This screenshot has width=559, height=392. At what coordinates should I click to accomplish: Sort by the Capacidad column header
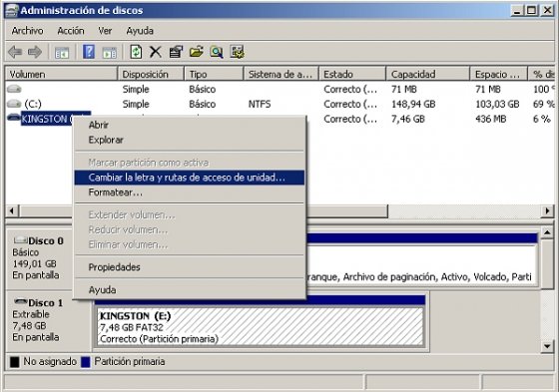pos(428,74)
